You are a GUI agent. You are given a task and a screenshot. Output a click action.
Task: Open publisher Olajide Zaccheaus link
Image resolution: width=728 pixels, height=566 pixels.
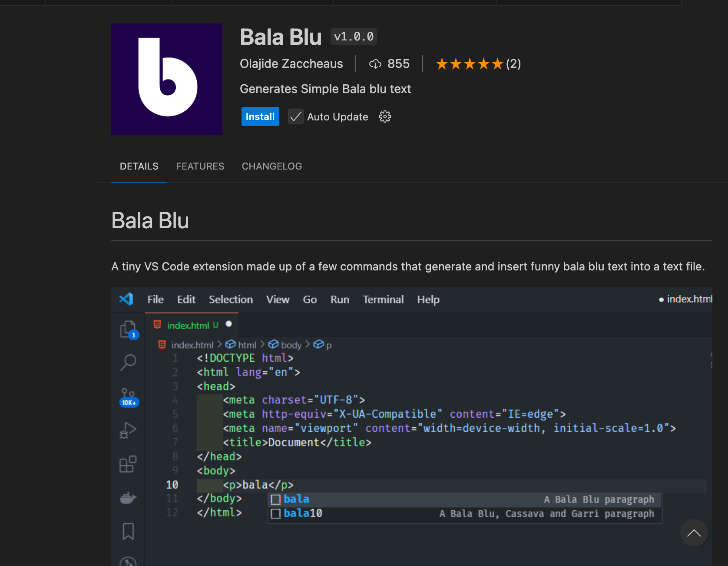(291, 63)
